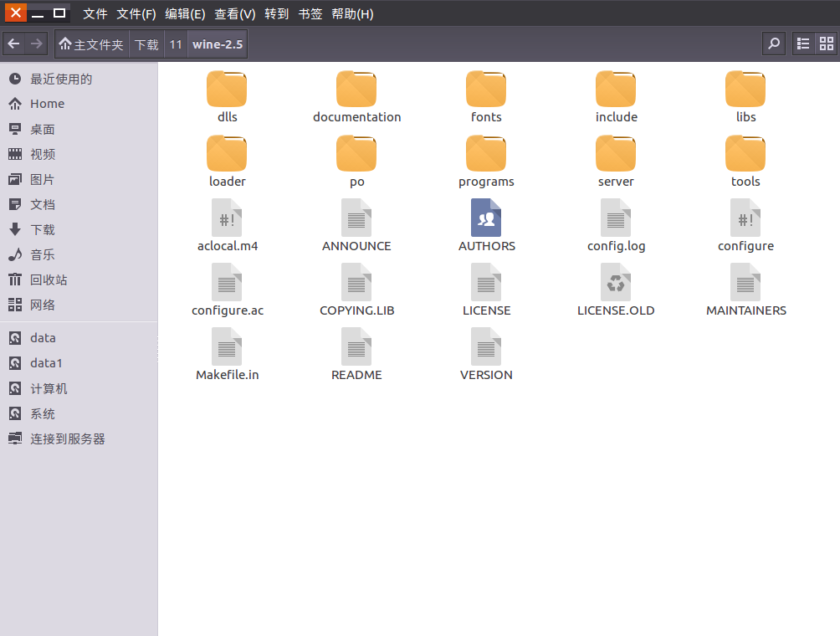Select the config.log file icon
The height and width of the screenshot is (636, 840).
pyautogui.click(x=616, y=218)
